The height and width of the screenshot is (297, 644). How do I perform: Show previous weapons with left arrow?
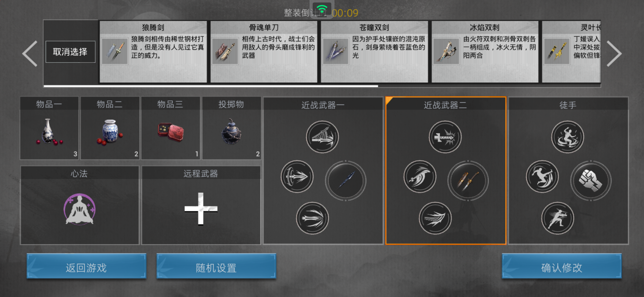tap(30, 54)
